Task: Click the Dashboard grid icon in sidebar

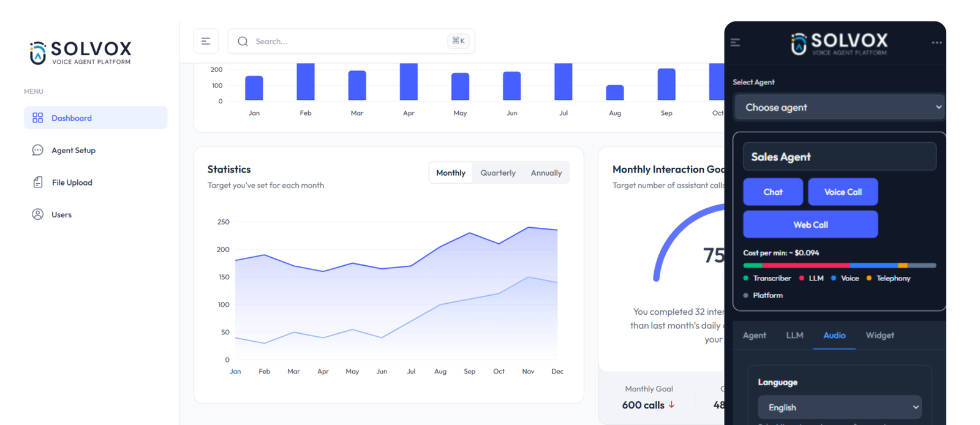Action: [x=37, y=118]
